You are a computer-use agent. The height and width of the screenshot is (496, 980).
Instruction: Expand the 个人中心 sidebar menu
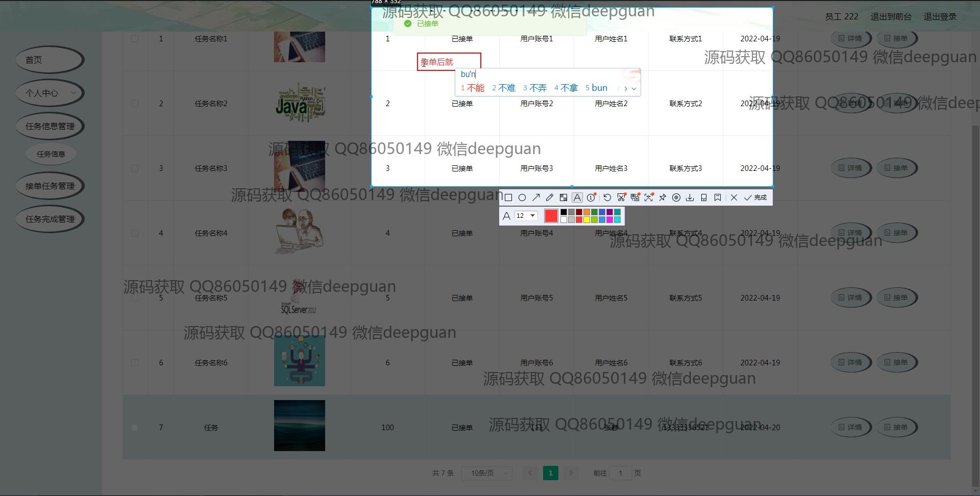[50, 93]
